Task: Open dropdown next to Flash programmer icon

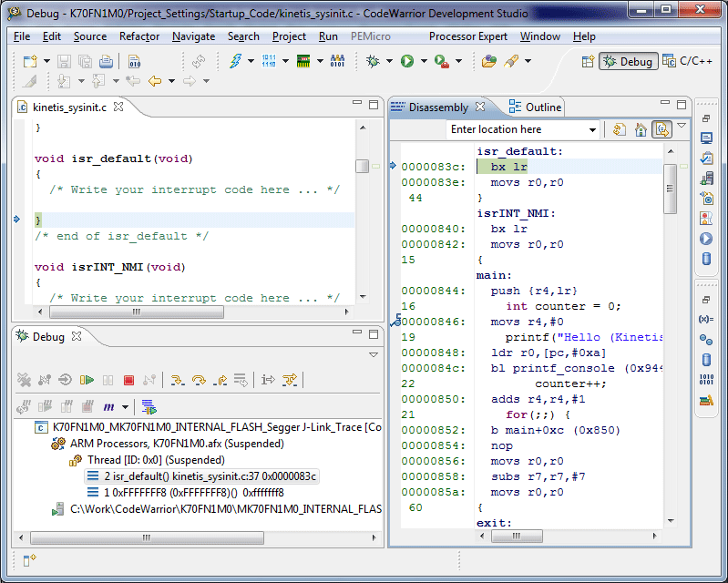Action: (x=251, y=61)
